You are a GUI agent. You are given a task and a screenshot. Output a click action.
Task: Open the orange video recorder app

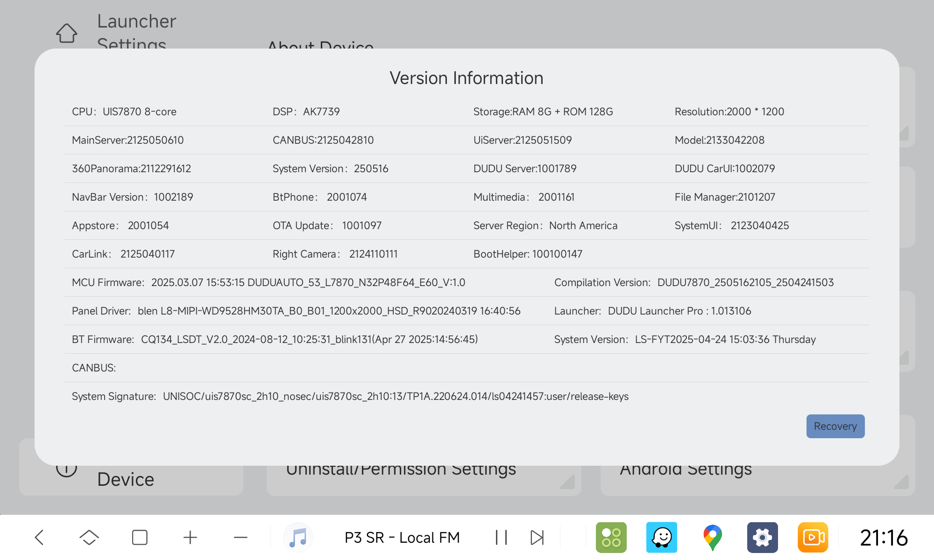(813, 537)
